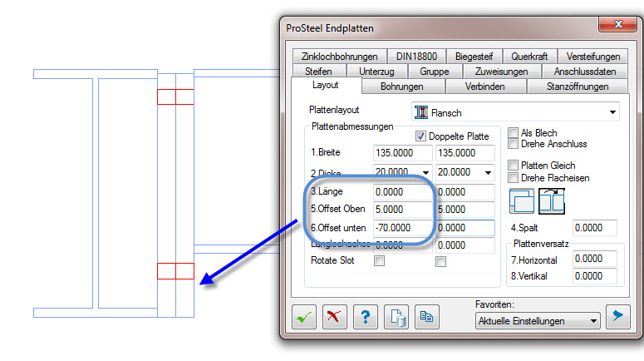Click the second Langlochachse 0.0000 field
Viewport: 644px width, 361px height.
pyautogui.click(x=465, y=245)
